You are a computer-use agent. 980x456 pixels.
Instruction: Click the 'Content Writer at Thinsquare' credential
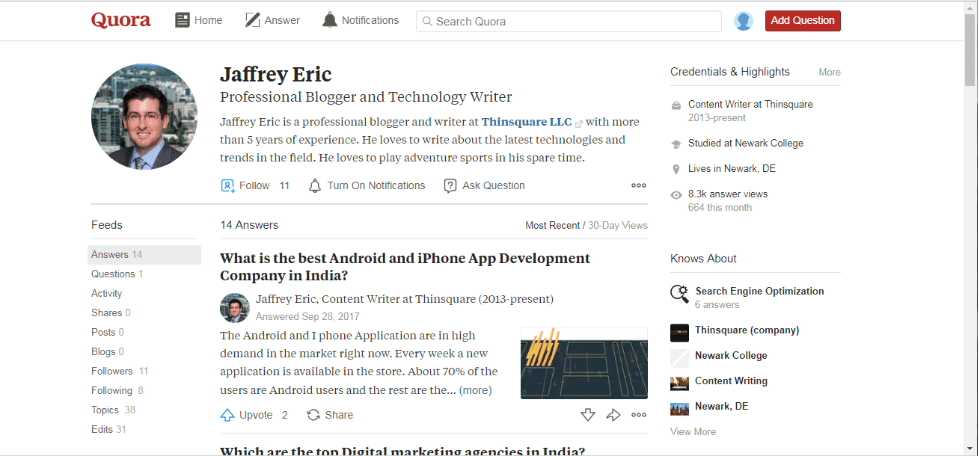[x=750, y=105]
